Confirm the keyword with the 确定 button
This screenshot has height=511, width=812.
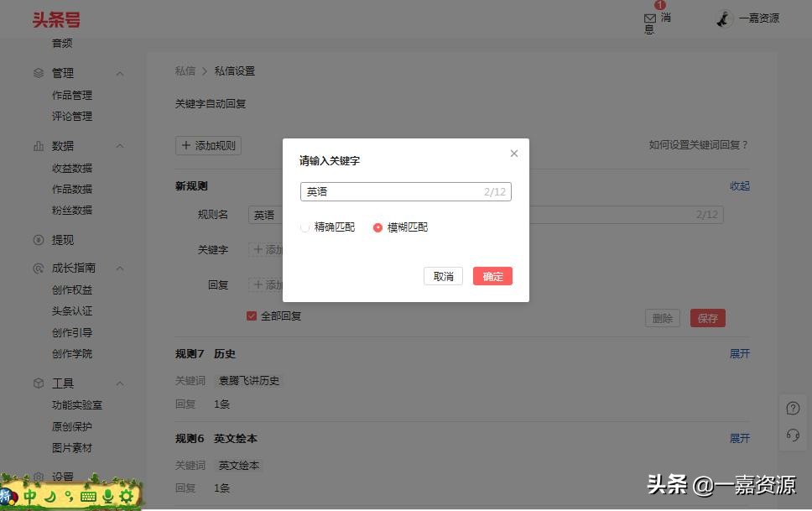point(492,275)
